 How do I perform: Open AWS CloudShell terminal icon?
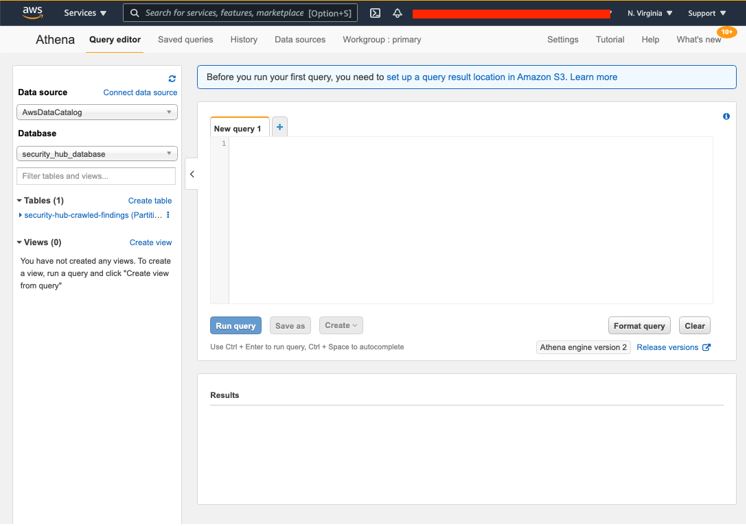(x=375, y=13)
